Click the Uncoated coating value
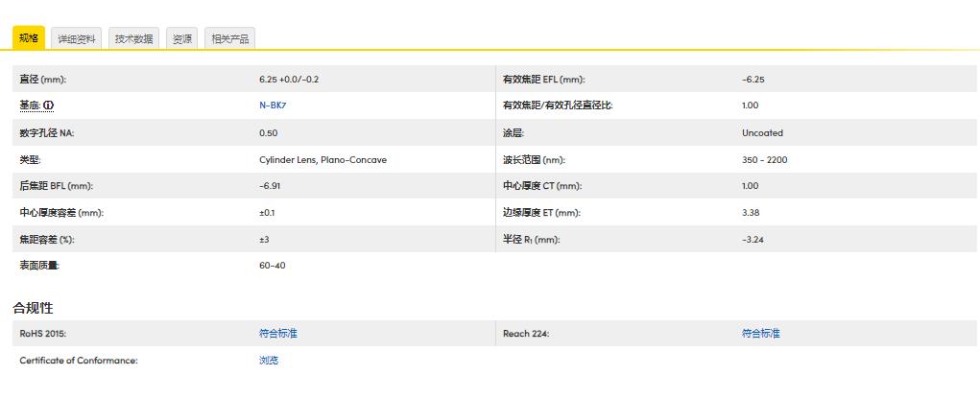The height and width of the screenshot is (398, 980). (x=762, y=132)
